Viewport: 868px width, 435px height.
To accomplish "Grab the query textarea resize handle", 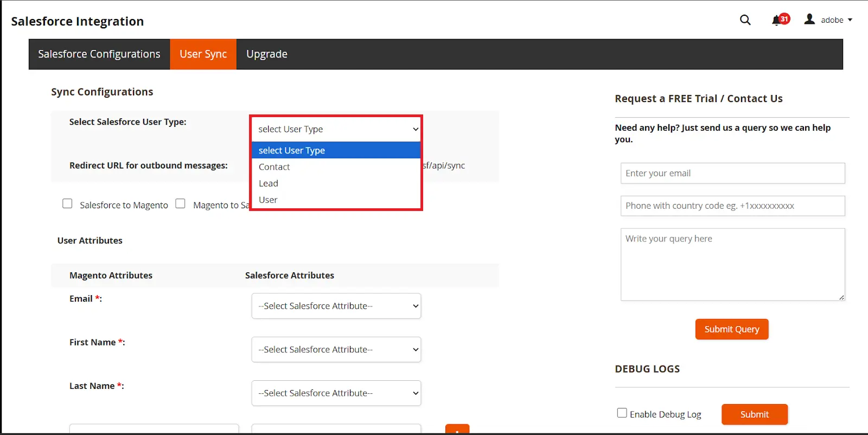I will click(841, 297).
